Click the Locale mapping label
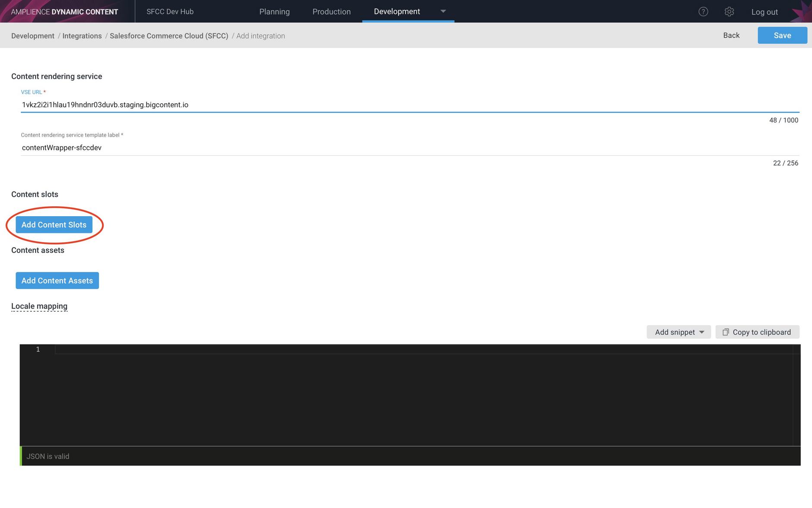The width and height of the screenshot is (812, 508). [39, 306]
